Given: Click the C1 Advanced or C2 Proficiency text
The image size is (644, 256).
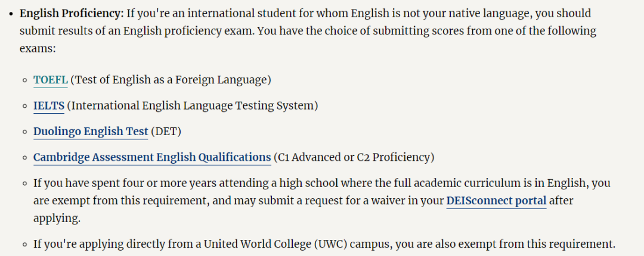Looking at the screenshot, I should coord(354,158).
